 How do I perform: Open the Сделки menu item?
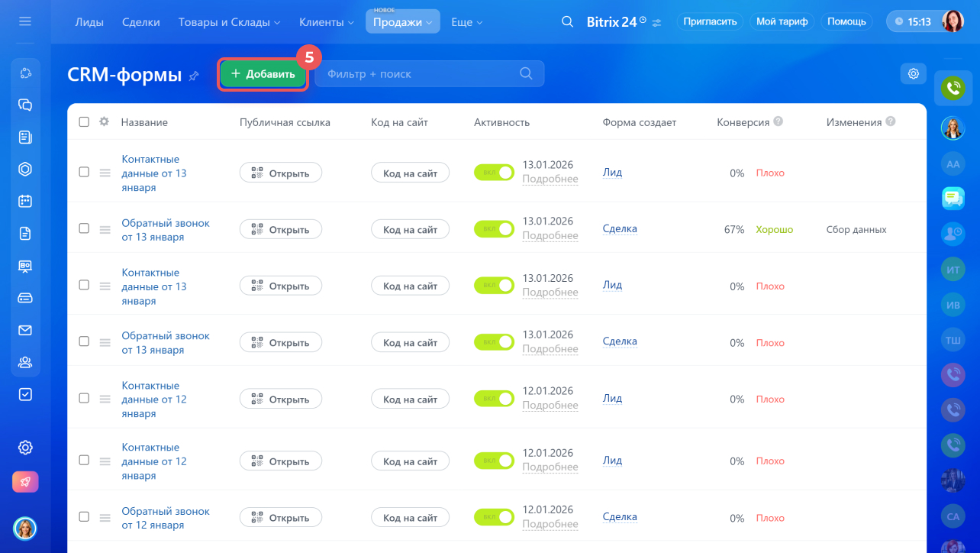[141, 22]
